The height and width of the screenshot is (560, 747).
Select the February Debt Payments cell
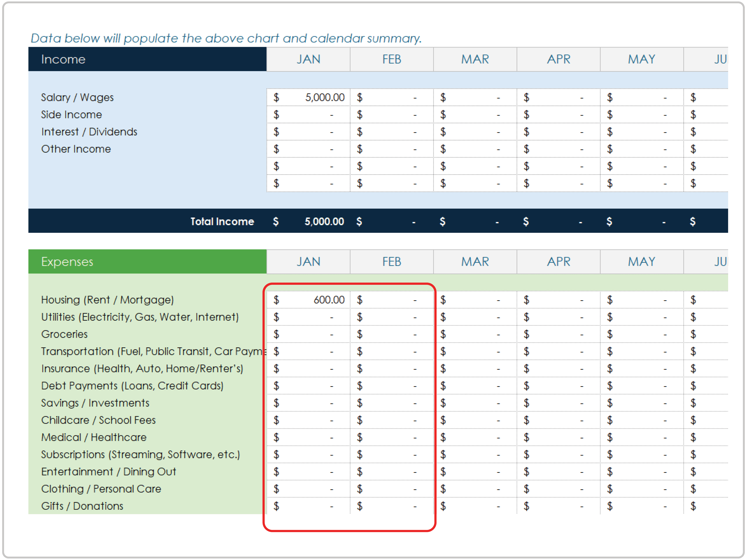click(x=391, y=386)
